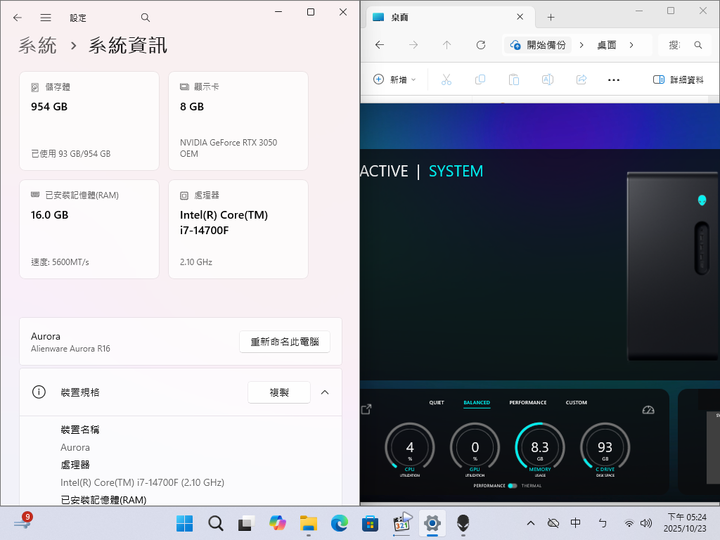
Task: Click the Memory usage gauge
Action: tap(540, 447)
